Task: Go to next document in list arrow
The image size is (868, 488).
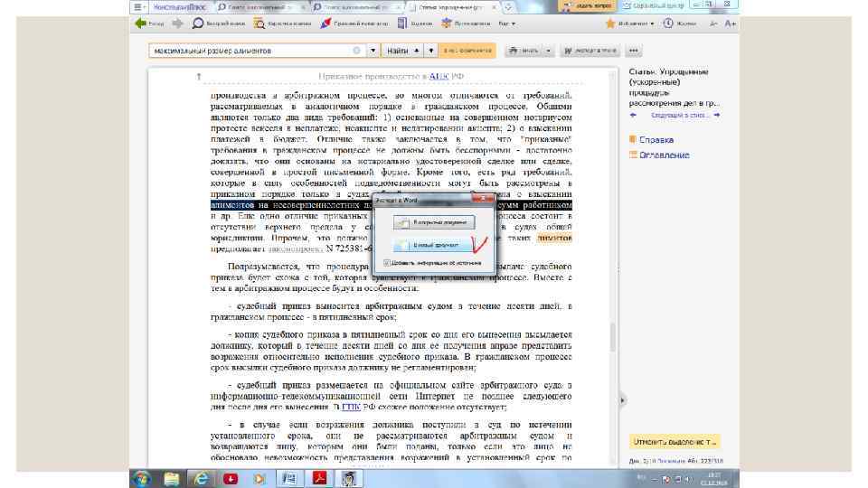Action: pyautogui.click(x=717, y=115)
